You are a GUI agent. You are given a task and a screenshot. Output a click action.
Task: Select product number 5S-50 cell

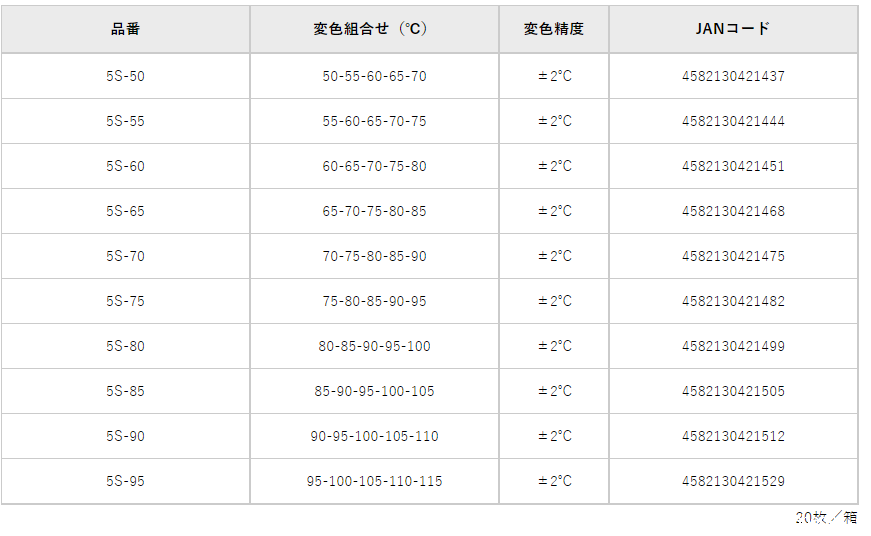125,76
